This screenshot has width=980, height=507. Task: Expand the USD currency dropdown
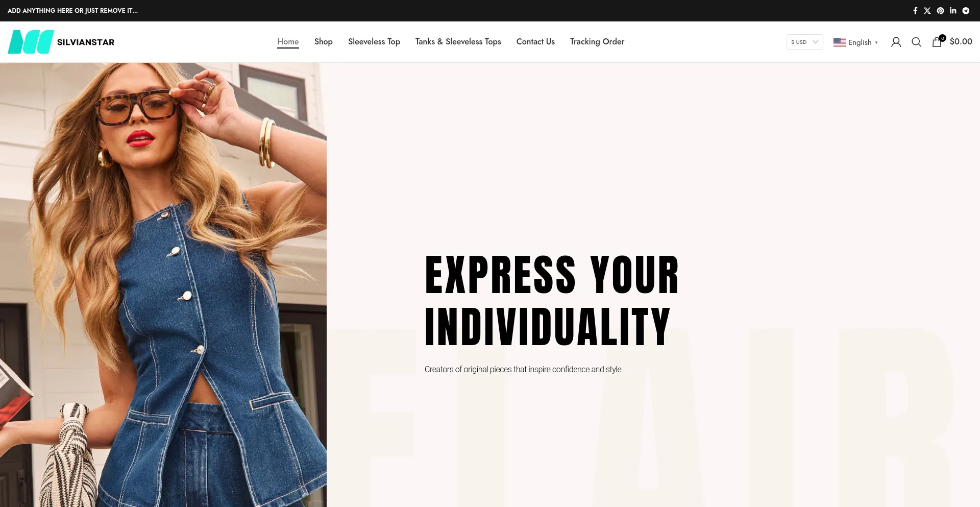(x=804, y=42)
